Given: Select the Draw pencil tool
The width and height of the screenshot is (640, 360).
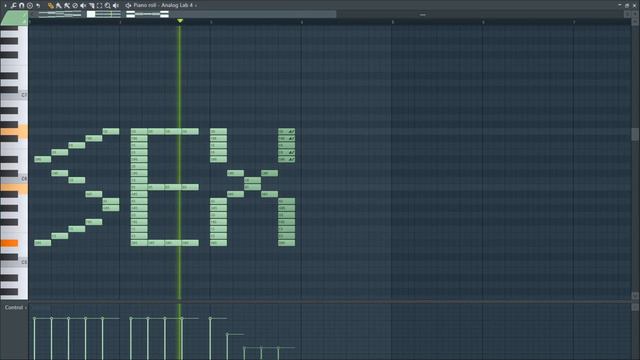Looking at the screenshot, I should point(51,6).
